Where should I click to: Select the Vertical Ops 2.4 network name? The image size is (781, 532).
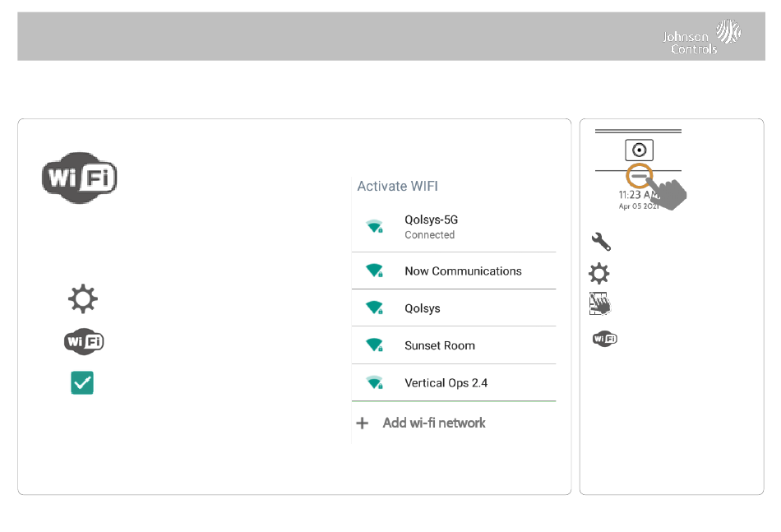[446, 382]
